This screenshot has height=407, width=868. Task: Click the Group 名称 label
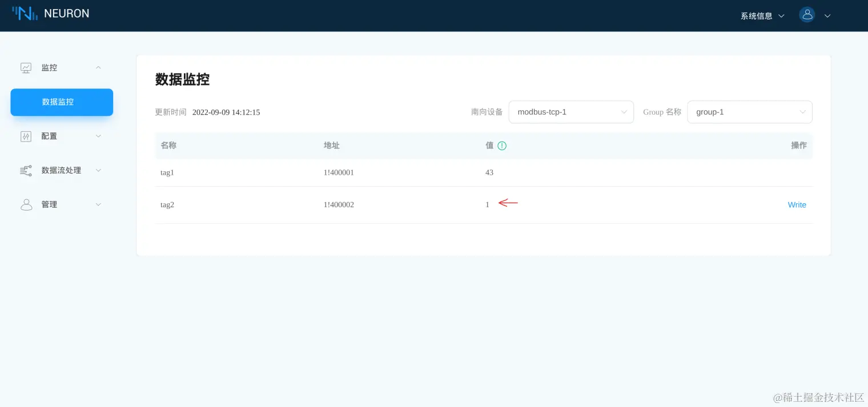coord(662,112)
